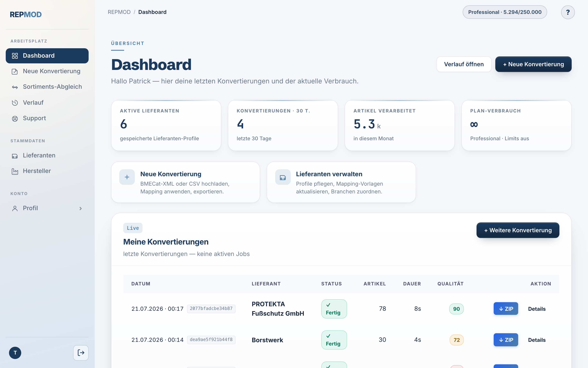Click the Sortiments-Abgleich arrows icon
The image size is (588, 368).
click(x=15, y=87)
